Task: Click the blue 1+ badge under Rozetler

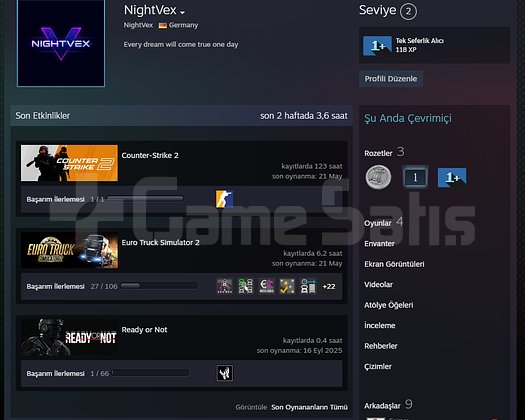Action: (x=452, y=177)
